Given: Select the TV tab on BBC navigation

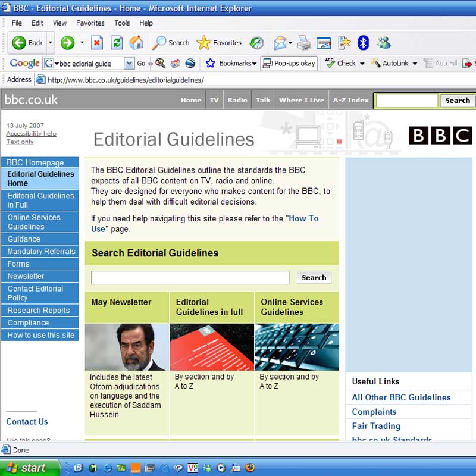Looking at the screenshot, I should (x=214, y=100).
